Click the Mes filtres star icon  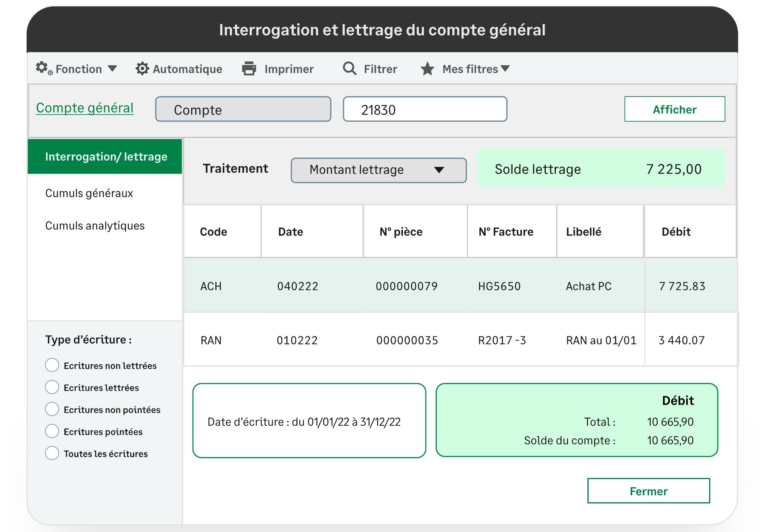[427, 69]
